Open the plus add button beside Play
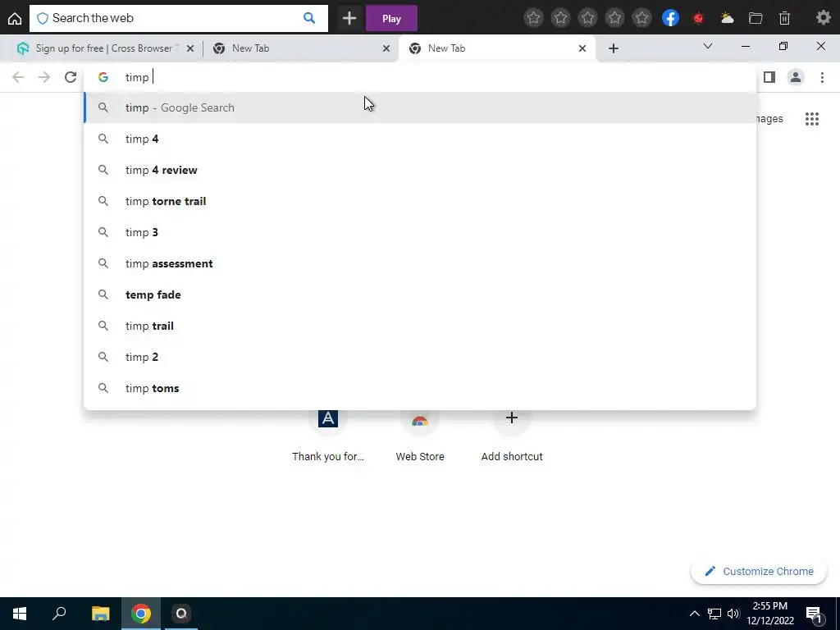 pos(349,18)
